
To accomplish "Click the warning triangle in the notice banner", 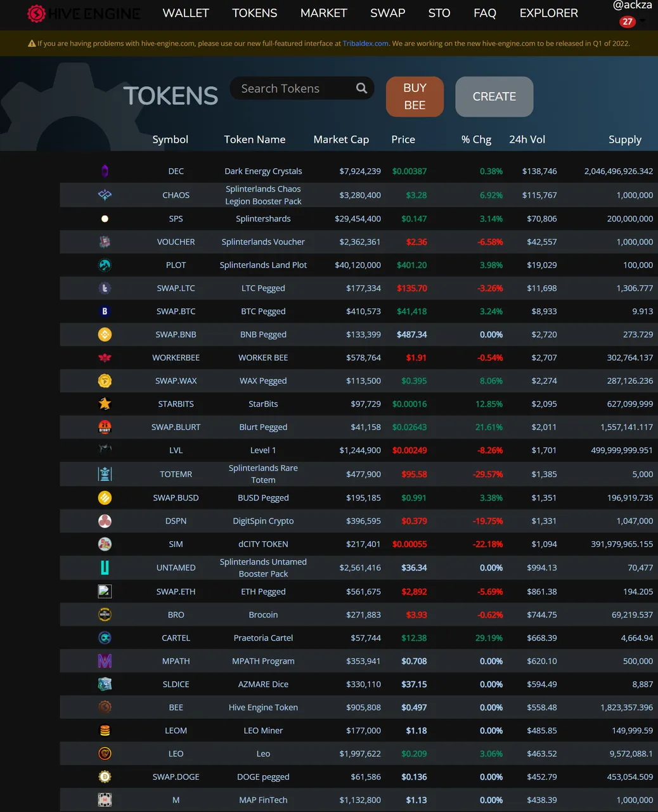I will pyautogui.click(x=32, y=44).
